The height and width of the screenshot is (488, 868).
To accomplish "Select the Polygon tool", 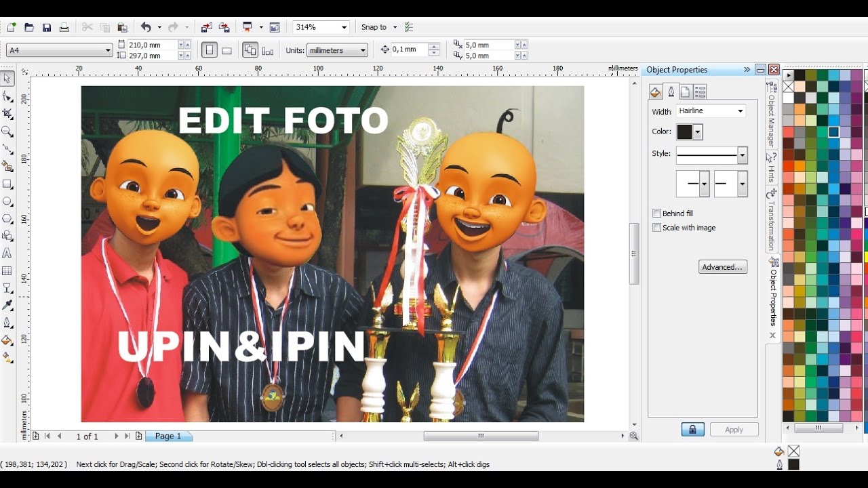I will [7, 219].
